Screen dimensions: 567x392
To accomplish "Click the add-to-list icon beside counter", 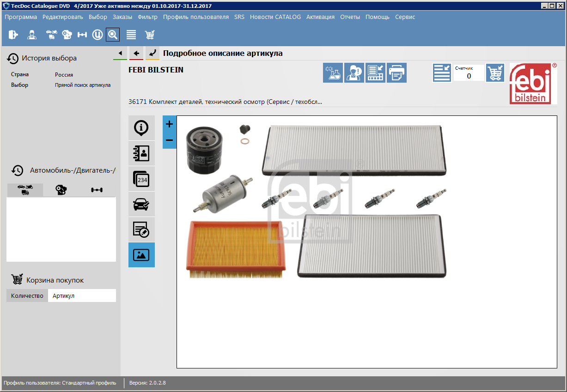I will click(442, 73).
